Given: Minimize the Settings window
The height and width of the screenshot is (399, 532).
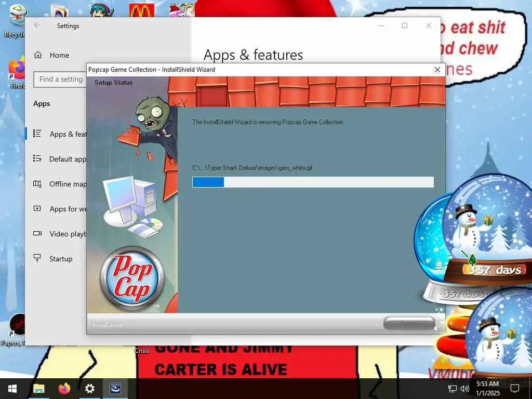Looking at the screenshot, I should tap(381, 25).
